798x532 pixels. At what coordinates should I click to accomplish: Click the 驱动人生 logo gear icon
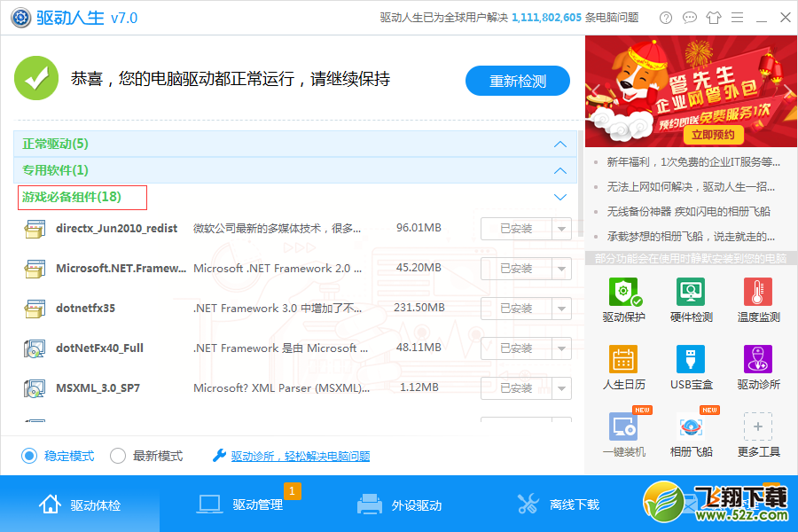tap(21, 18)
